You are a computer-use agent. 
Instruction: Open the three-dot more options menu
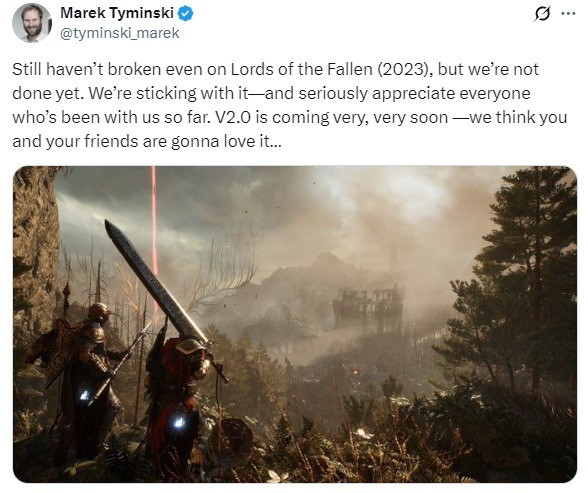[568, 13]
